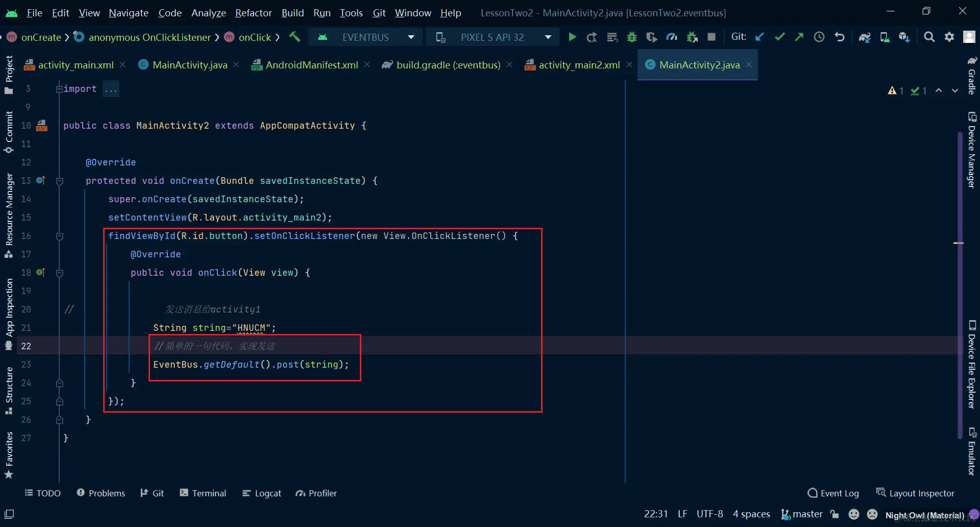980x527 pixels.
Task: Toggle the Favorites tool window
Action: (9, 455)
